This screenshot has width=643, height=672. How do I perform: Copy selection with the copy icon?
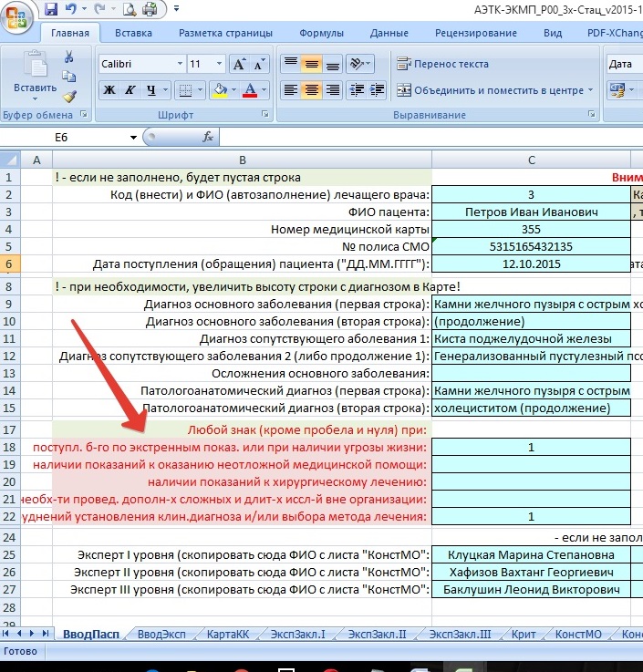coord(69,77)
